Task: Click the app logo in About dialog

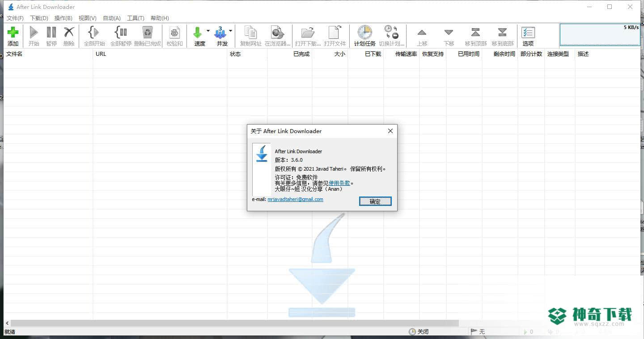Action: pyautogui.click(x=262, y=153)
